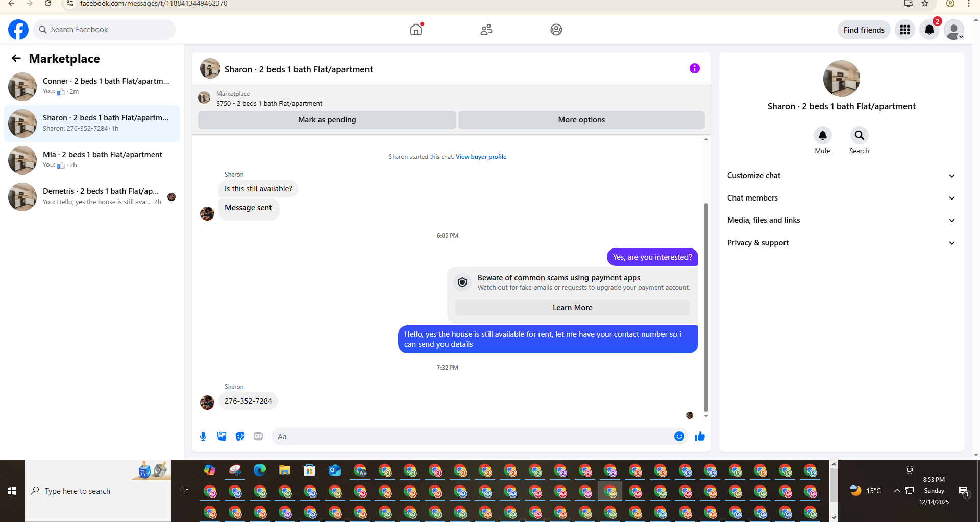Viewport: 980px width, 522px height.
Task: Open the Friends icon in top navigation
Action: [x=486, y=30]
